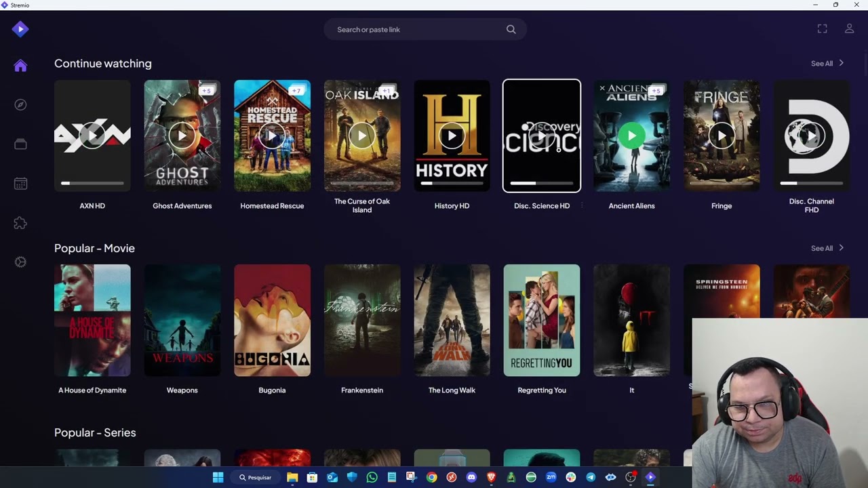Open Telegram from taskbar
Screen dimensions: 868x488
pyautogui.click(x=591, y=477)
